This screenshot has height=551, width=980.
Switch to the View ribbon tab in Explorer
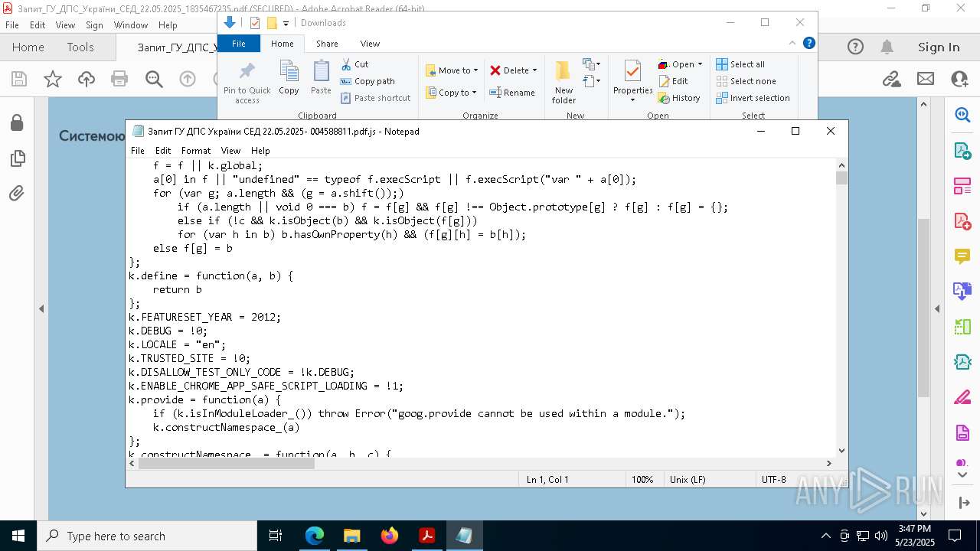(370, 44)
